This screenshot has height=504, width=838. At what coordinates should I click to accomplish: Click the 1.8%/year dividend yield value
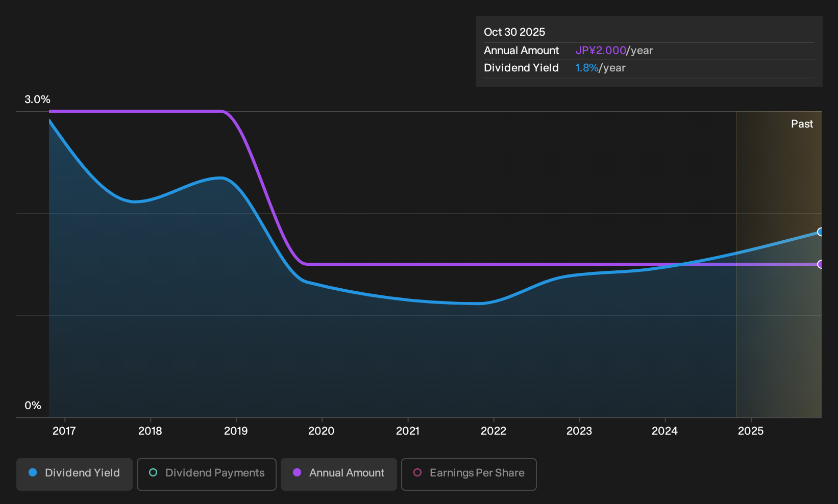600,68
